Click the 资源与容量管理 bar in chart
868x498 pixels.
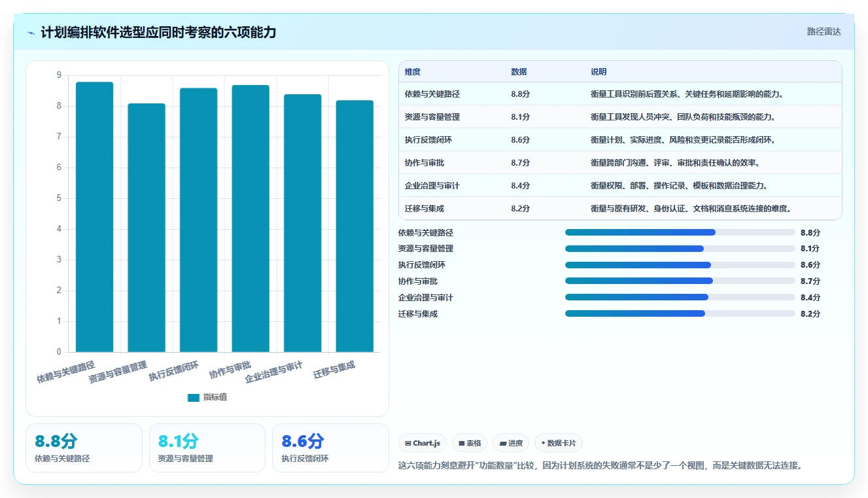click(x=147, y=228)
